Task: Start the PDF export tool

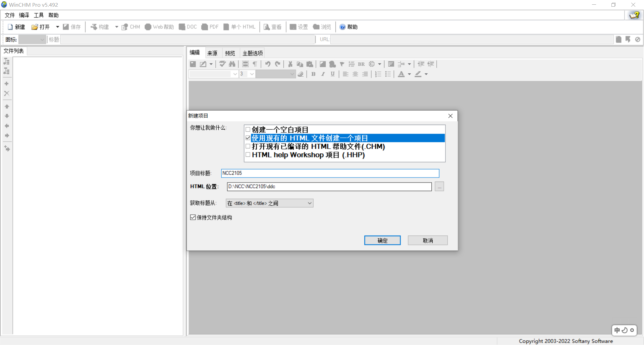Action: pyautogui.click(x=210, y=27)
